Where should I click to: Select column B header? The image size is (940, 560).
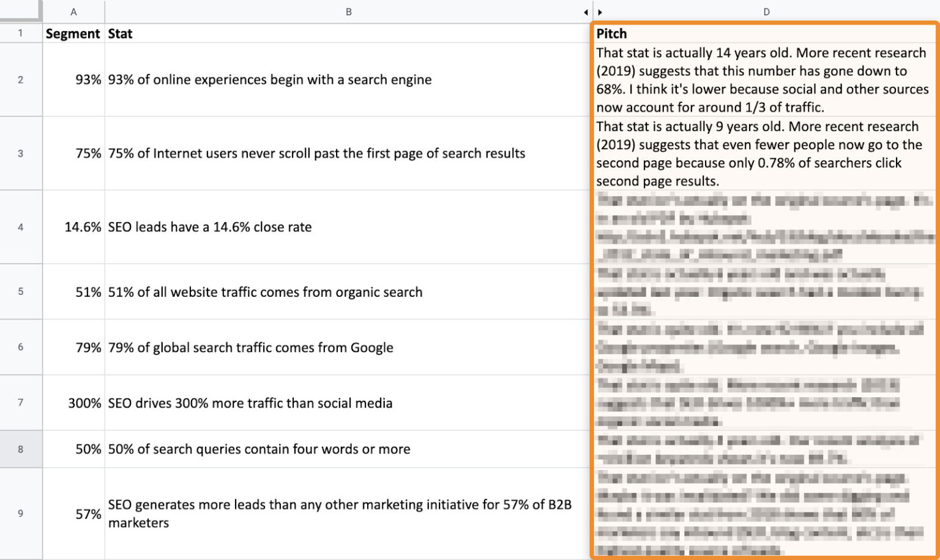pos(348,11)
